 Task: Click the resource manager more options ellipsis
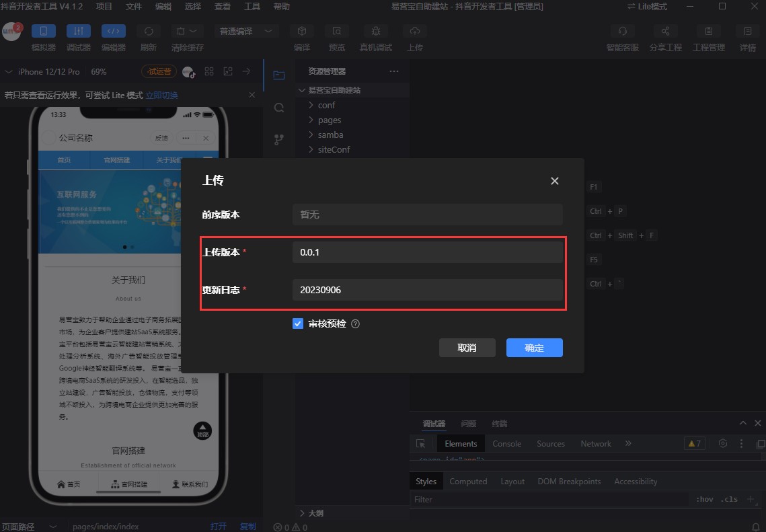393,71
